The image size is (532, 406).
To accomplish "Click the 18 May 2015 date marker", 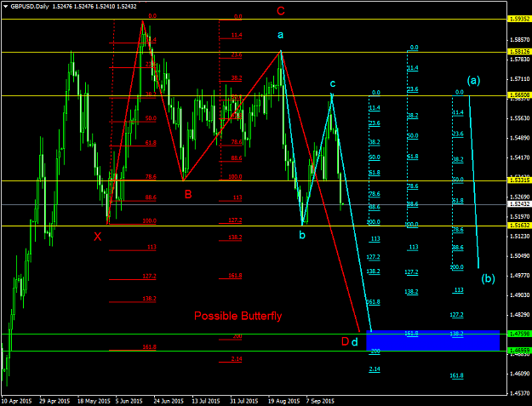I will pos(94,401).
